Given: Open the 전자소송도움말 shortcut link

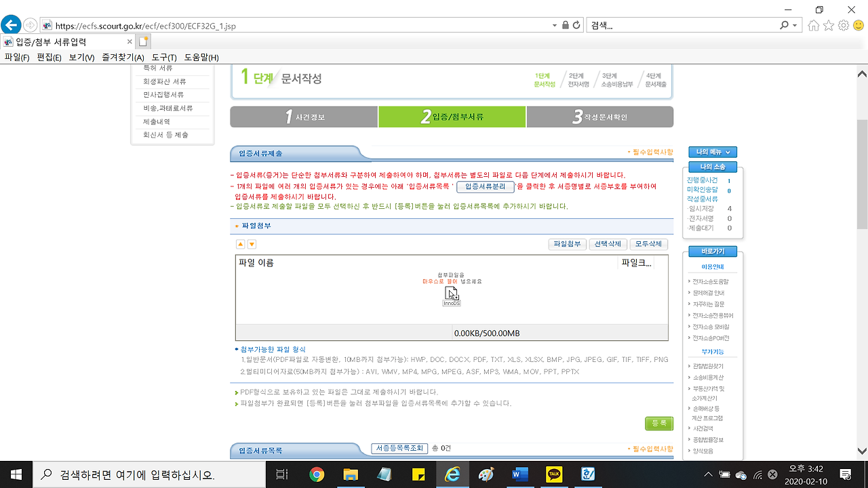Looking at the screenshot, I should (711, 281).
